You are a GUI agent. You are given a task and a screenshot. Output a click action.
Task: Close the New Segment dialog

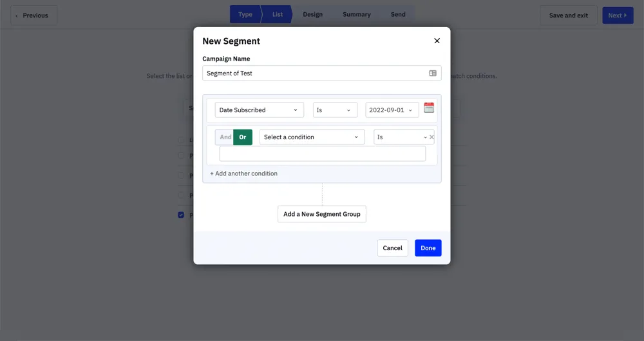tap(437, 41)
